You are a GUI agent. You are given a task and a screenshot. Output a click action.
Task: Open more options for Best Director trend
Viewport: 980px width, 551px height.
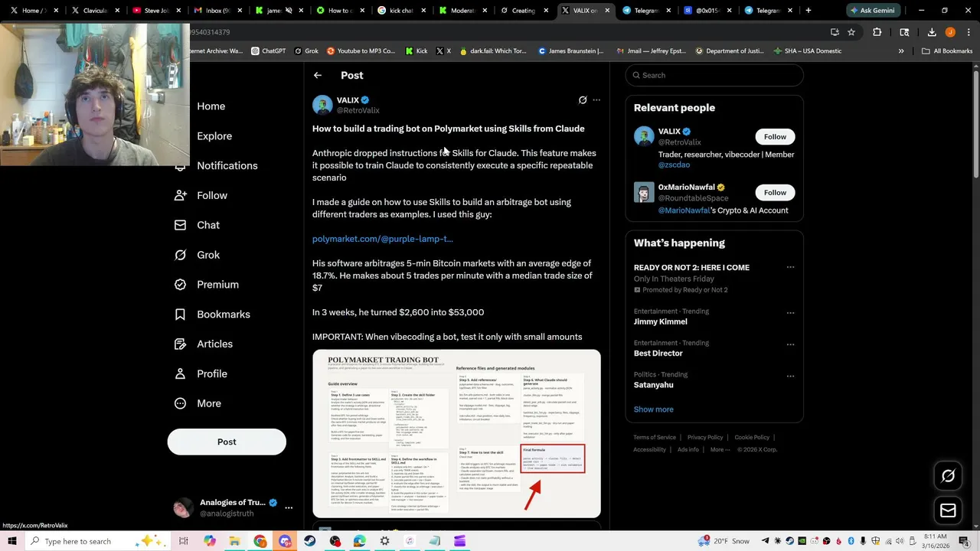[x=790, y=344]
